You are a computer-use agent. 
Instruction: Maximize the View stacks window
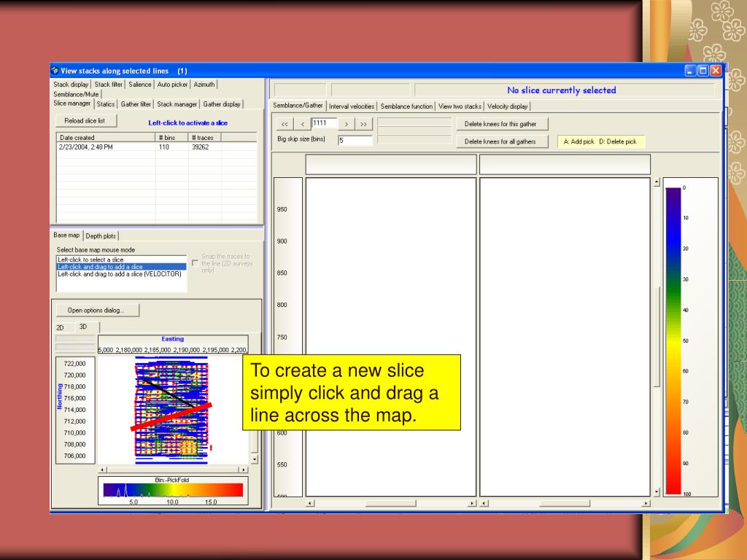click(x=703, y=71)
